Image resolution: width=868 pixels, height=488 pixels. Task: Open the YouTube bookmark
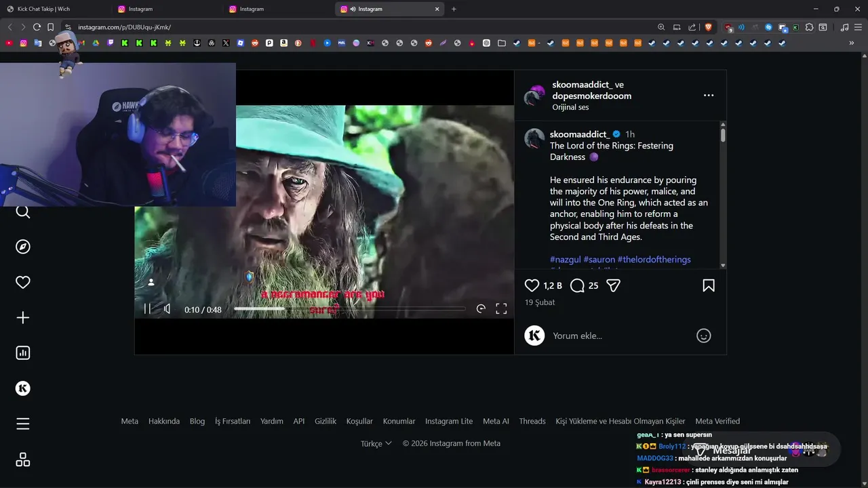(x=9, y=43)
